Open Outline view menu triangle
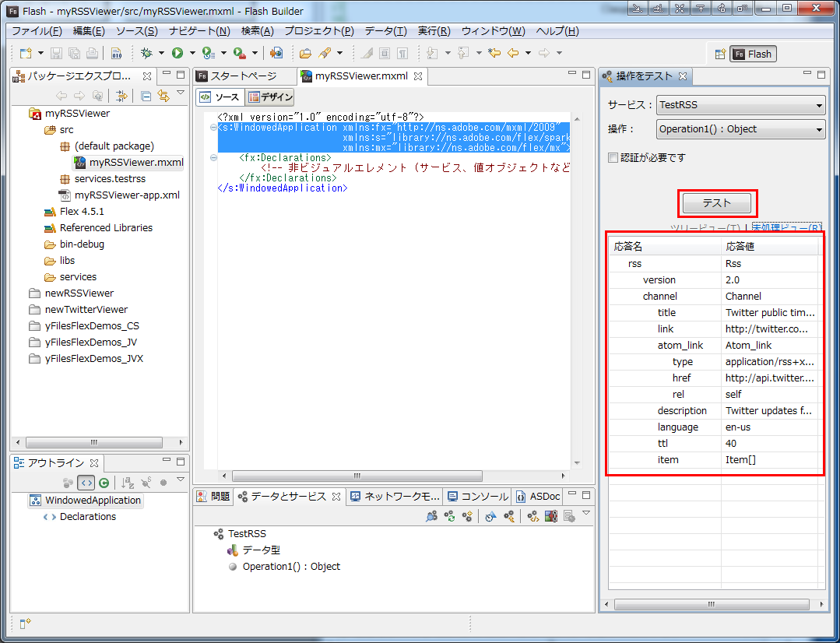This screenshot has height=643, width=840. [x=181, y=480]
